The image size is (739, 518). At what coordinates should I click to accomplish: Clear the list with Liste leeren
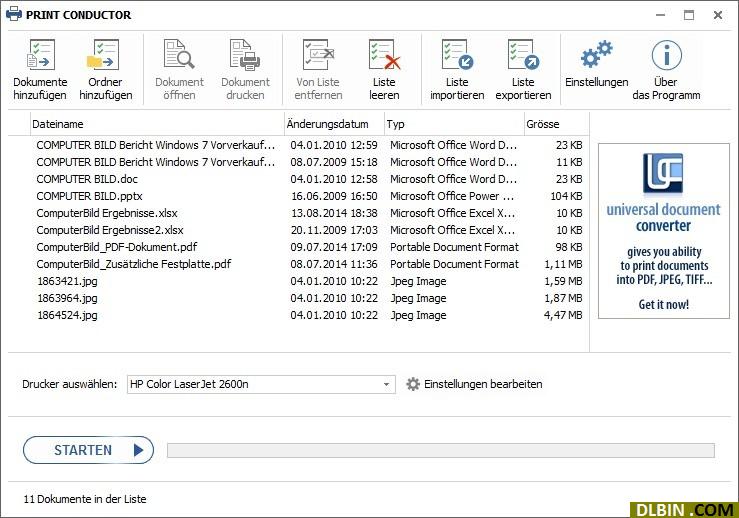coord(384,56)
